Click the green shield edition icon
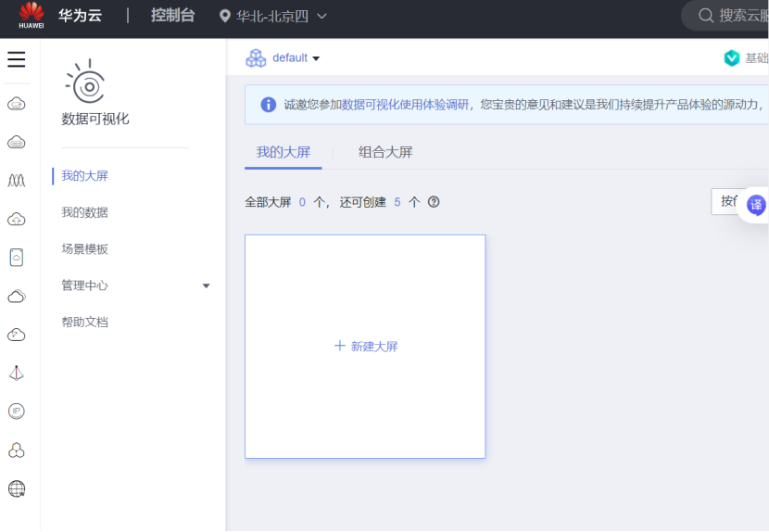Screen dimensions: 769x532 point(732,57)
